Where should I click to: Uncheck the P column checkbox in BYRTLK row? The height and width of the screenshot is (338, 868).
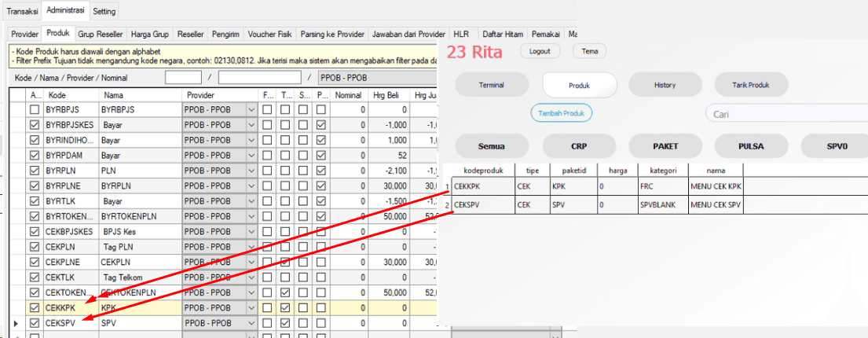click(x=321, y=201)
